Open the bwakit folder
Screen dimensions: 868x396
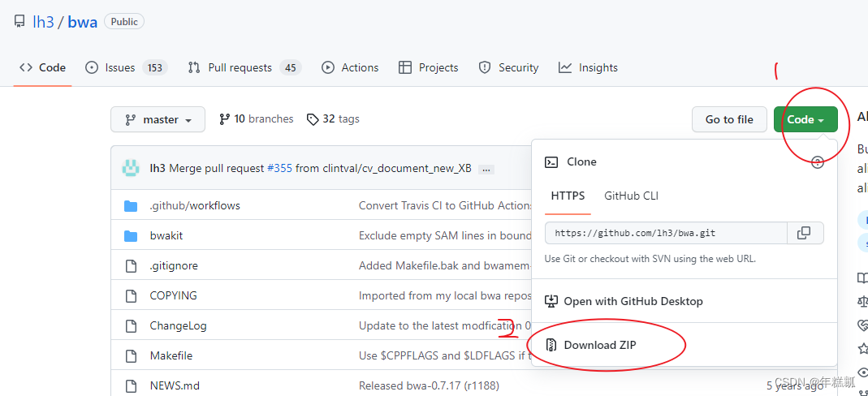pyautogui.click(x=166, y=235)
